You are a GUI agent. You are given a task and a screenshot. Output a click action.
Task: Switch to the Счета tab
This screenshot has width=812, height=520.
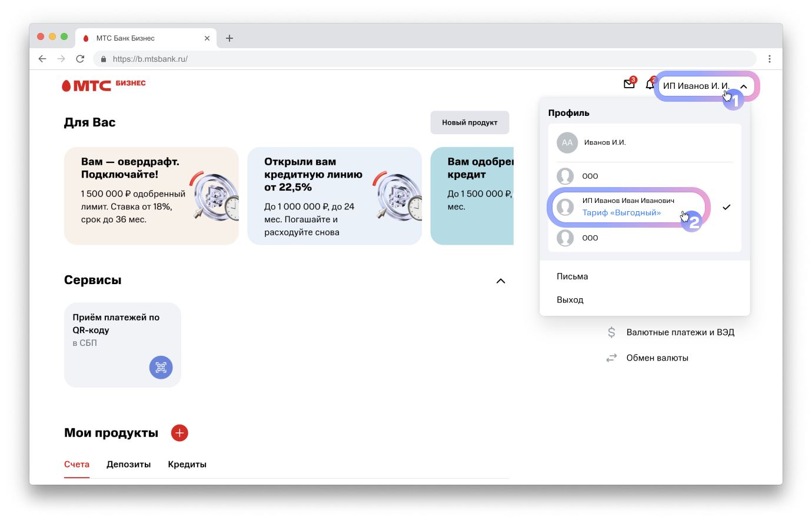(76, 464)
